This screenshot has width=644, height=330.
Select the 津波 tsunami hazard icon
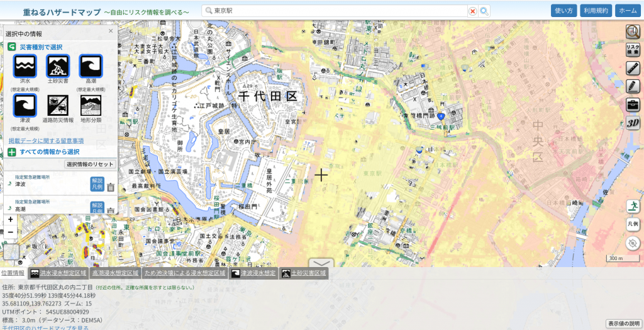pyautogui.click(x=25, y=105)
